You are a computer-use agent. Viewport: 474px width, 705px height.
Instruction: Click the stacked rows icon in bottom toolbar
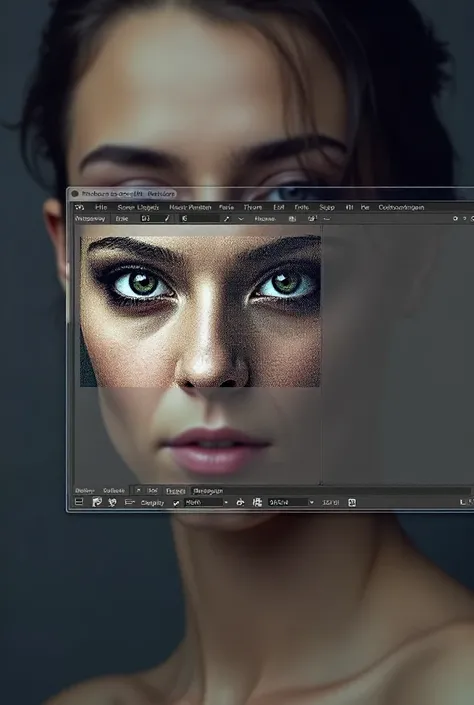point(79,502)
